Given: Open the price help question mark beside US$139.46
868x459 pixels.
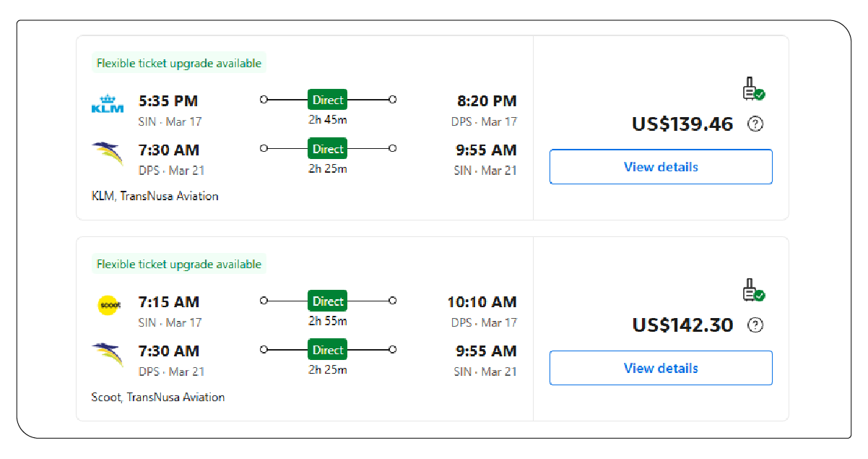Looking at the screenshot, I should 755,124.
